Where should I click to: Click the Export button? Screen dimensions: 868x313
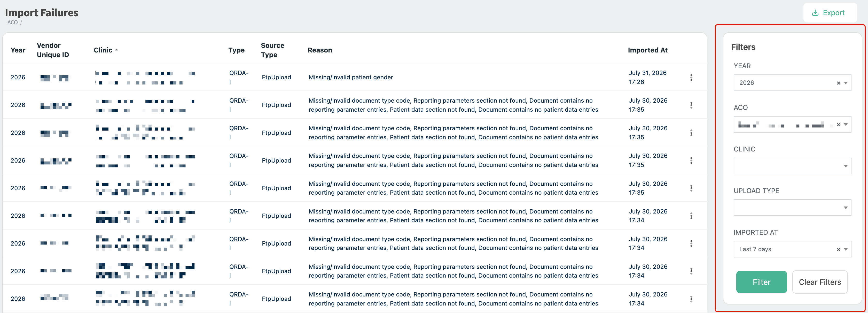point(830,13)
